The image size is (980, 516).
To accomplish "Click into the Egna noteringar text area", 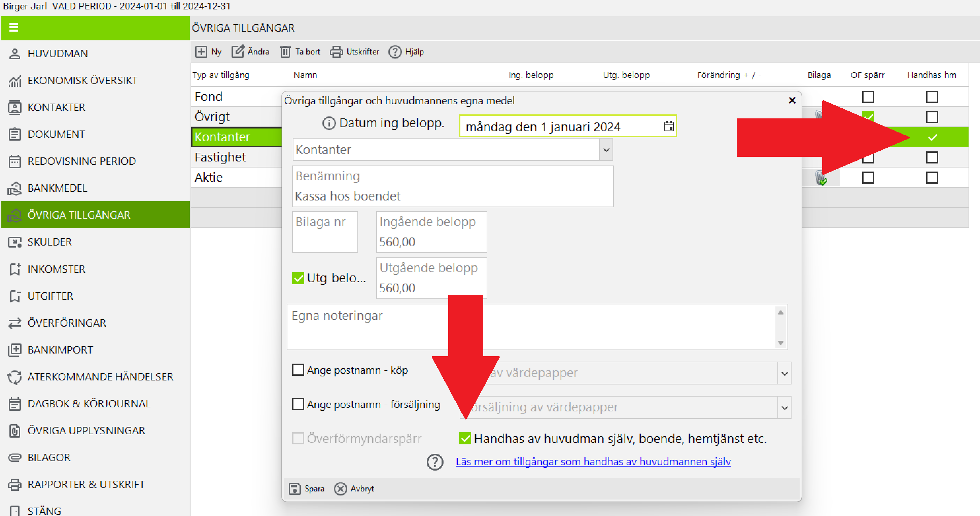I will pyautogui.click(x=531, y=327).
